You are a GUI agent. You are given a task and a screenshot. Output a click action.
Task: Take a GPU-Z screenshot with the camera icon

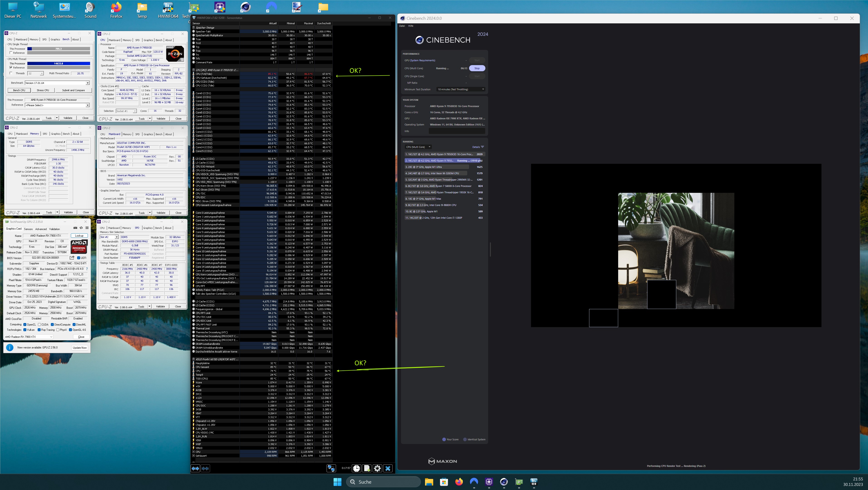(x=75, y=228)
